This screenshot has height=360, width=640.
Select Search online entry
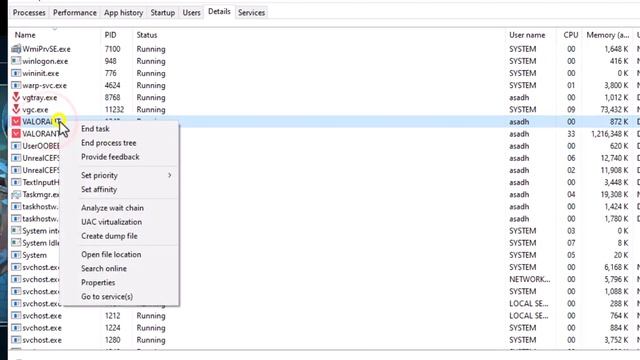tap(104, 269)
